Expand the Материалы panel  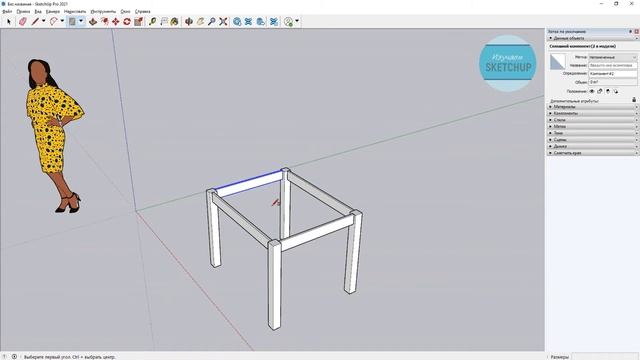pyautogui.click(x=593, y=107)
